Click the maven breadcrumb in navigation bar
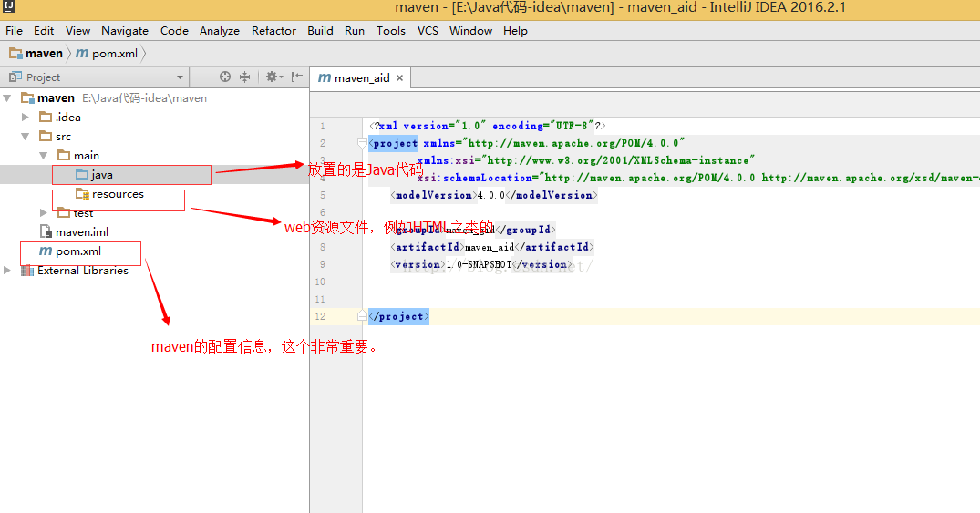Image resolution: width=980 pixels, height=513 pixels. tap(36, 54)
